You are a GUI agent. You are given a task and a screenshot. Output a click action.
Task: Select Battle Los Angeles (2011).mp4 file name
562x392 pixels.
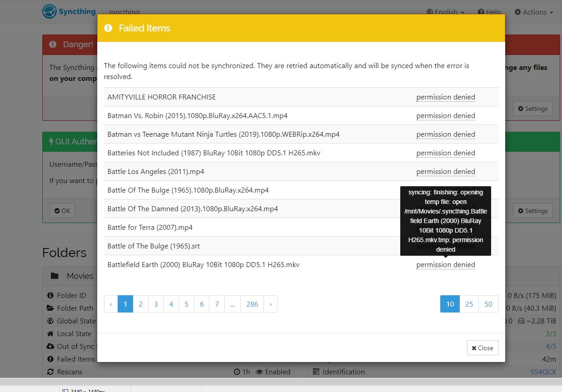click(x=156, y=171)
